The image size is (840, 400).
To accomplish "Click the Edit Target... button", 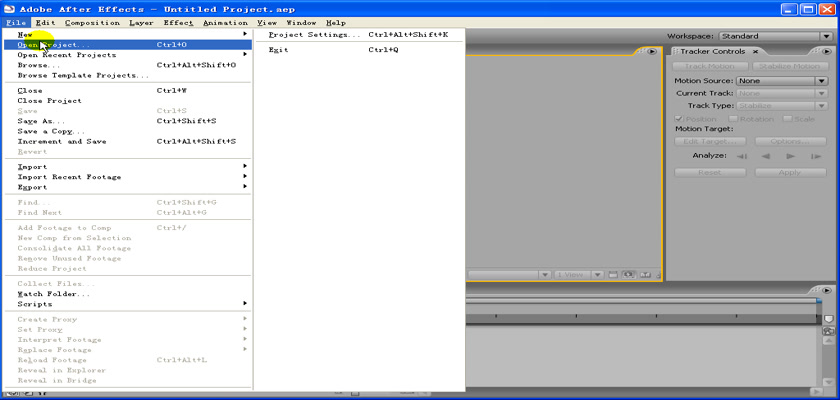I will [x=710, y=141].
